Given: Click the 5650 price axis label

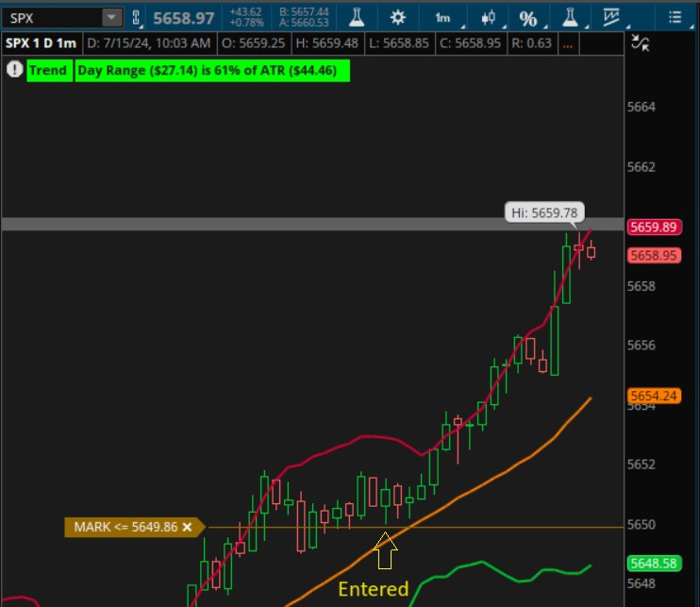Looking at the screenshot, I should tap(642, 524).
